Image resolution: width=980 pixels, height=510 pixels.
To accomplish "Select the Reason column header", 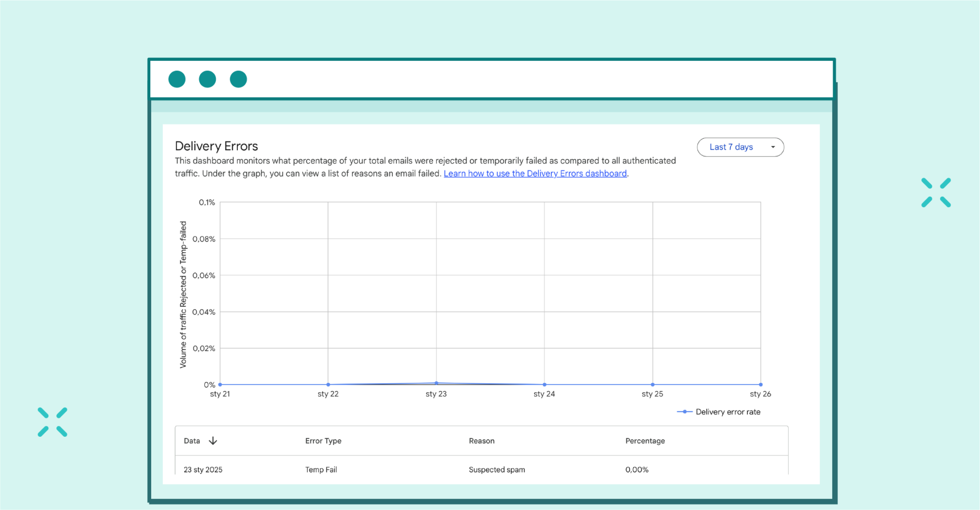I will pyautogui.click(x=481, y=441).
